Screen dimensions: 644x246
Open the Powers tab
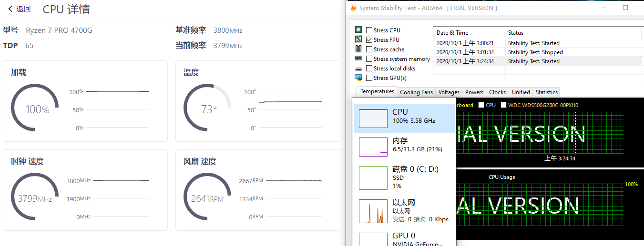pos(474,92)
